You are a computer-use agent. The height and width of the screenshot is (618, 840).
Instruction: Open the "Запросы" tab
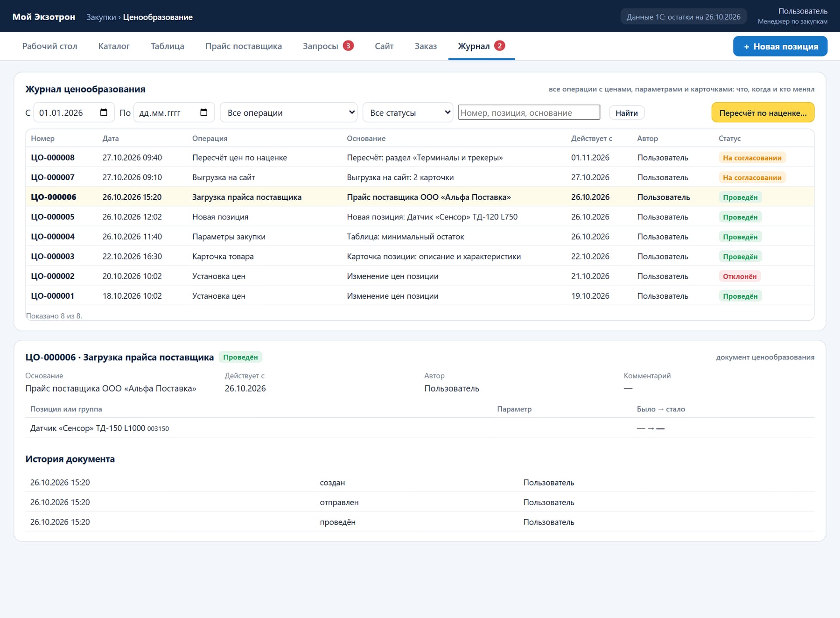pos(328,46)
